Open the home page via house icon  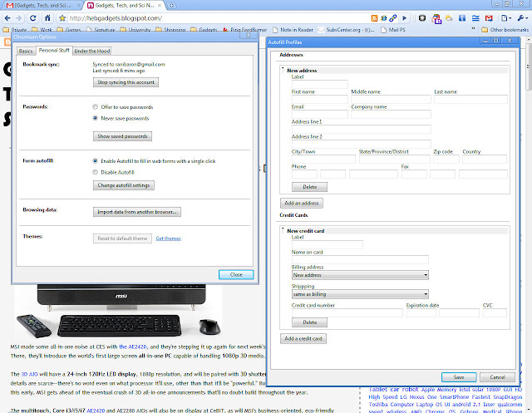tap(47, 18)
